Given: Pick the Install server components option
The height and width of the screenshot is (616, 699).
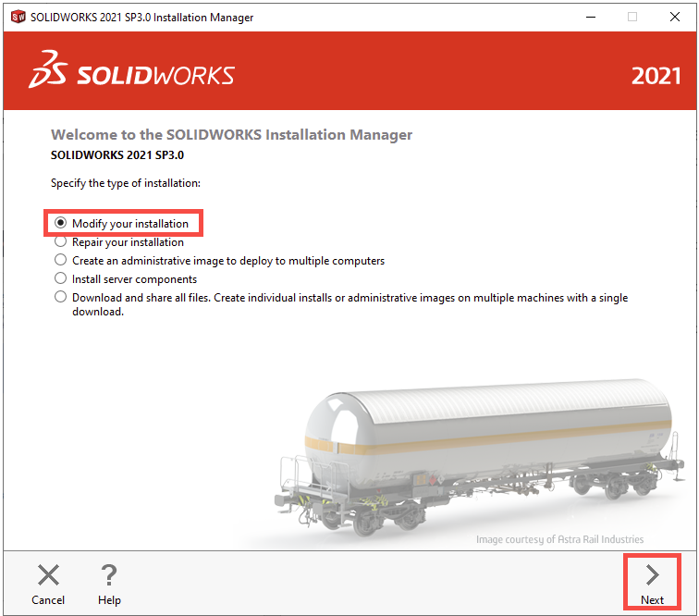Looking at the screenshot, I should [61, 278].
